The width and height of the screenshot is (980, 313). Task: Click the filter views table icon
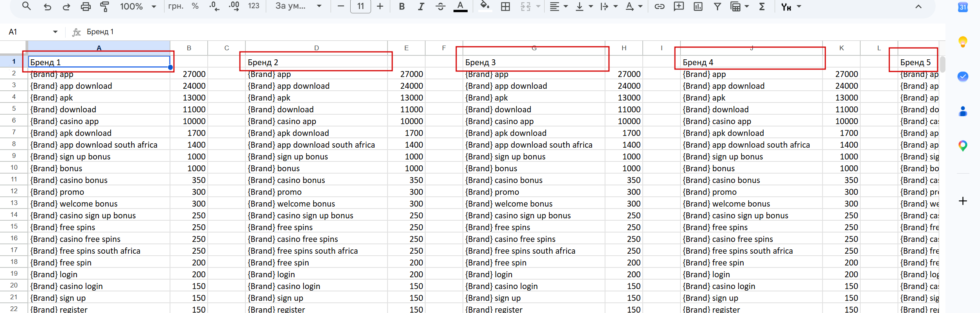pyautogui.click(x=735, y=6)
